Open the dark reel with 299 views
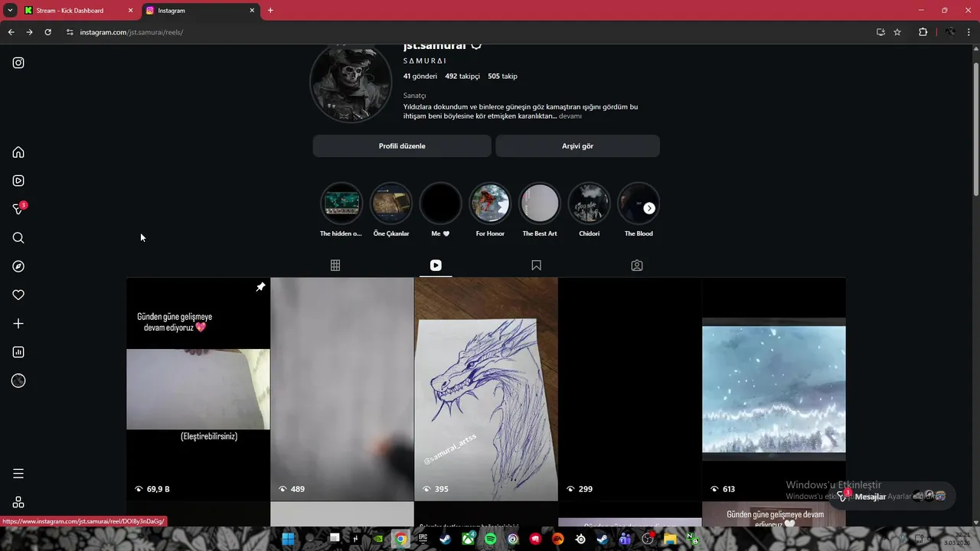980x551 pixels. [630, 389]
